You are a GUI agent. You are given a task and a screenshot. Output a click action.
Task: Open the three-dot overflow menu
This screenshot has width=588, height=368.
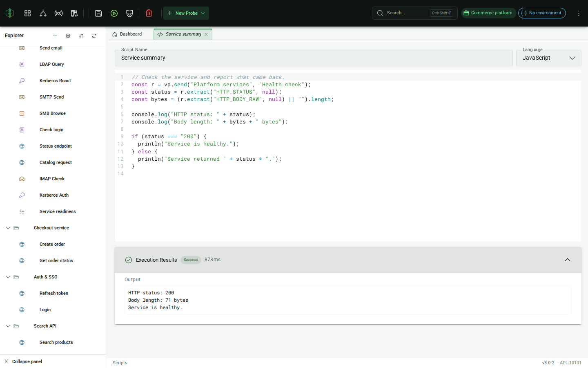(579, 13)
